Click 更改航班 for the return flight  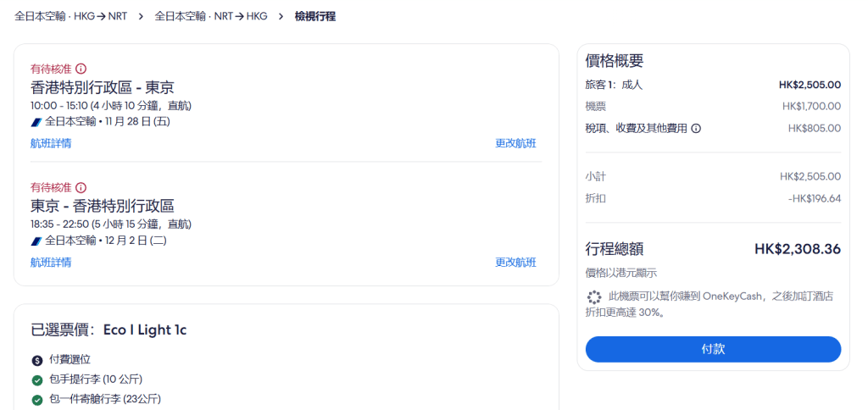click(x=515, y=263)
